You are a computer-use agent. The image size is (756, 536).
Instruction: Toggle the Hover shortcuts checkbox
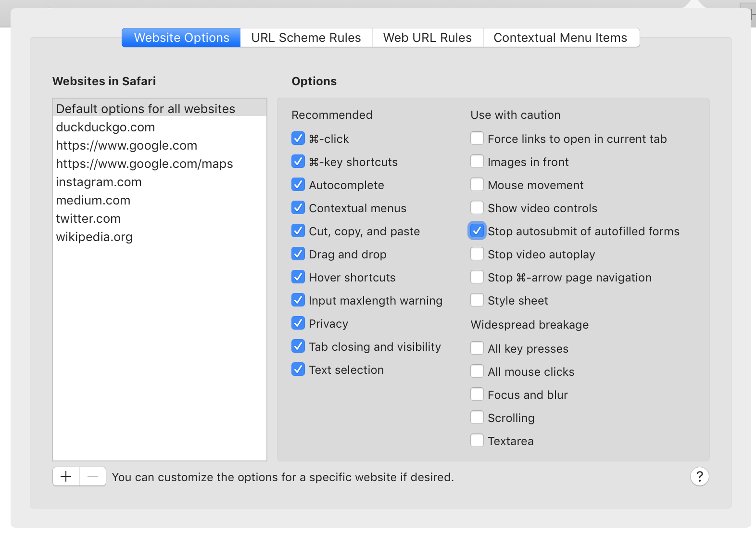[x=298, y=277]
